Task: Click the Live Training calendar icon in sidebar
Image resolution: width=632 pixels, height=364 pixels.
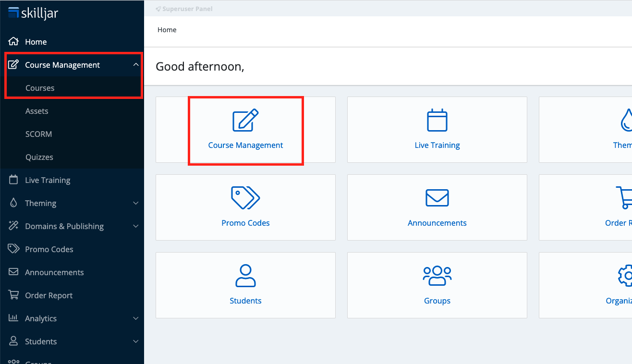Action: click(13, 180)
